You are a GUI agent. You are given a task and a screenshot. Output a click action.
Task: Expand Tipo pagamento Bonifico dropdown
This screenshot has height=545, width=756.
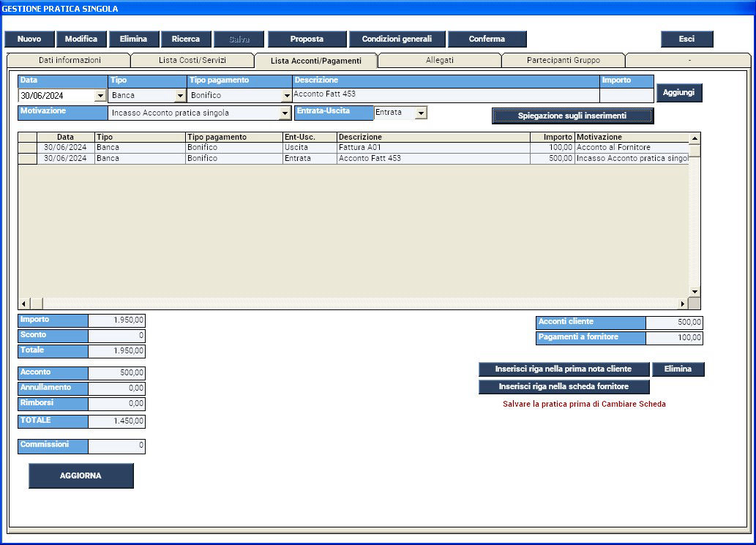coord(286,96)
